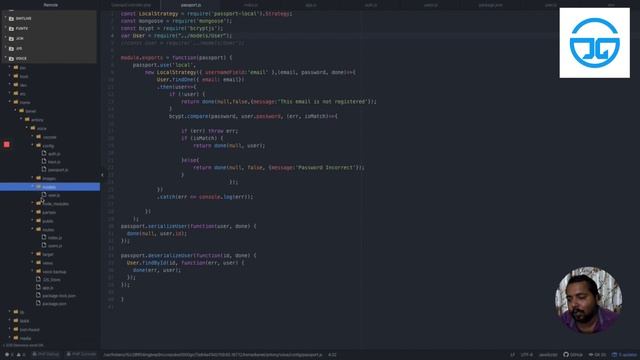Click the 'bcrypt.compare' call in code
Viewport: 640px width, 360px height.
[x=189, y=116]
